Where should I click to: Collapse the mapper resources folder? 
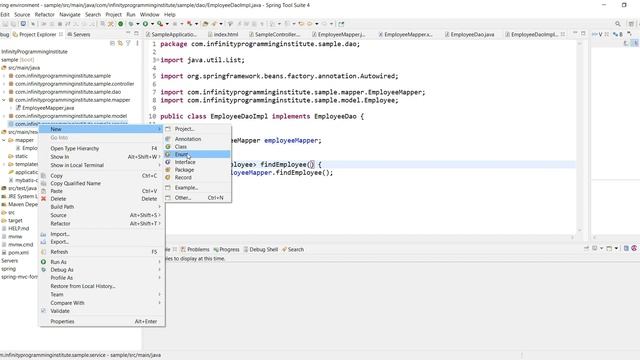4,140
